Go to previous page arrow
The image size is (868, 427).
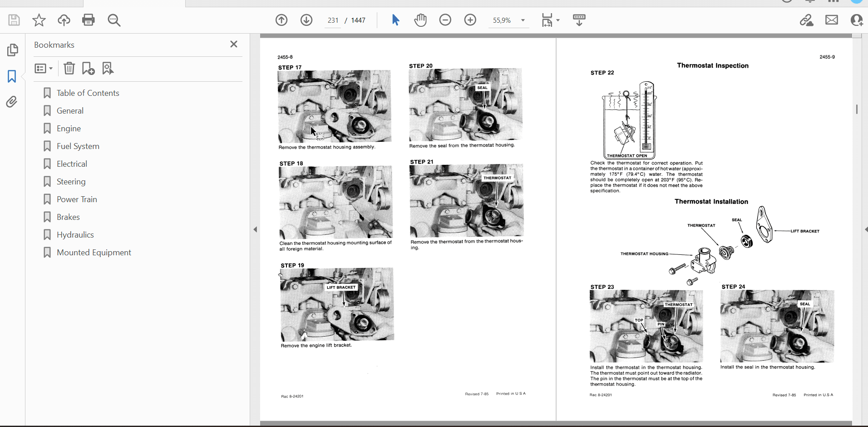pyautogui.click(x=281, y=20)
